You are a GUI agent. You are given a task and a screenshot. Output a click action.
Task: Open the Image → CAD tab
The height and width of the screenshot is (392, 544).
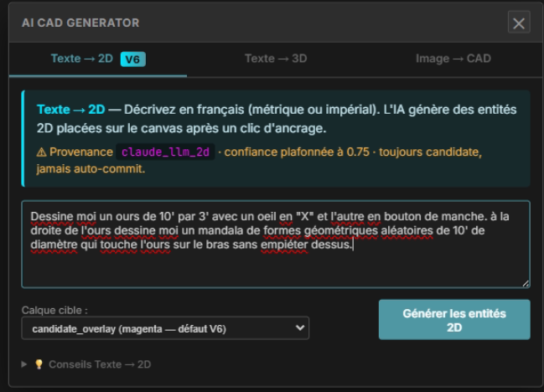[453, 59]
